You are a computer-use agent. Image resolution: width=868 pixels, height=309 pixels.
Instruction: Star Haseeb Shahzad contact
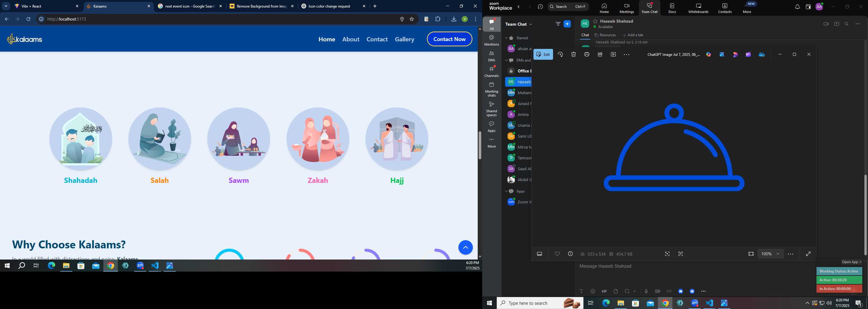coord(596,21)
